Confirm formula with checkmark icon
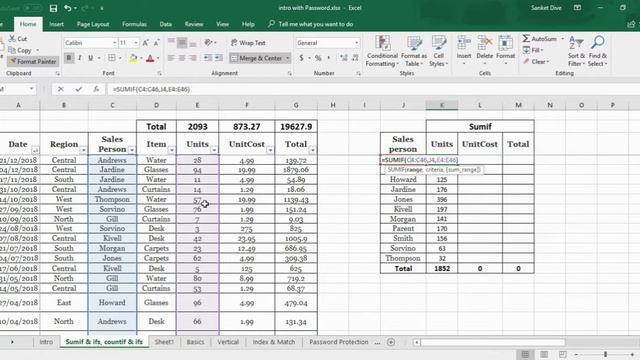The height and width of the screenshot is (360, 640). (x=78, y=89)
